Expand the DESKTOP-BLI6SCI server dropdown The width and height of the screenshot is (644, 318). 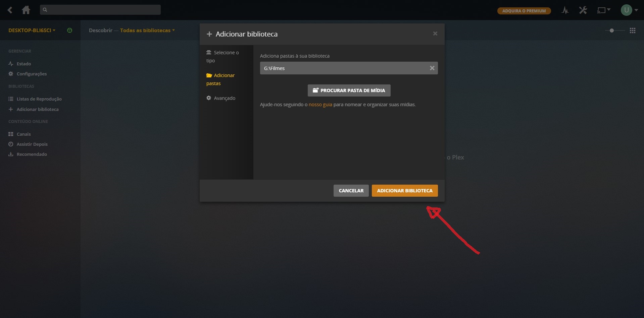[32, 30]
